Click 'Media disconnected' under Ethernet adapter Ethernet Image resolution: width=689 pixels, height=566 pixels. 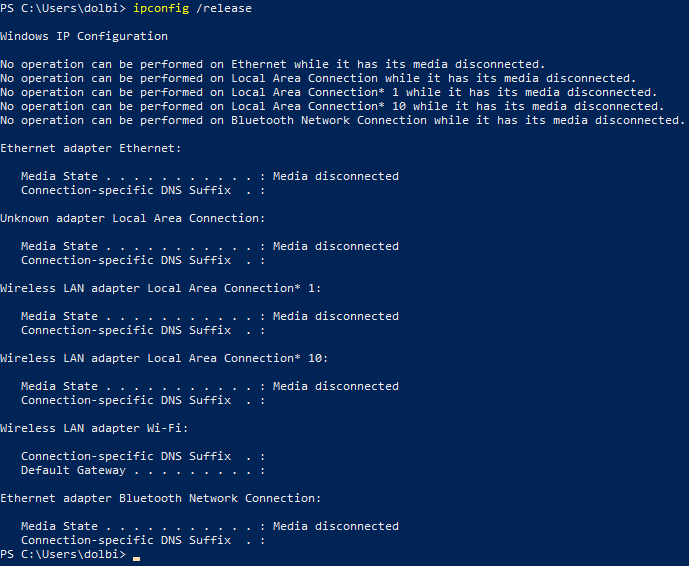pyautogui.click(x=335, y=176)
